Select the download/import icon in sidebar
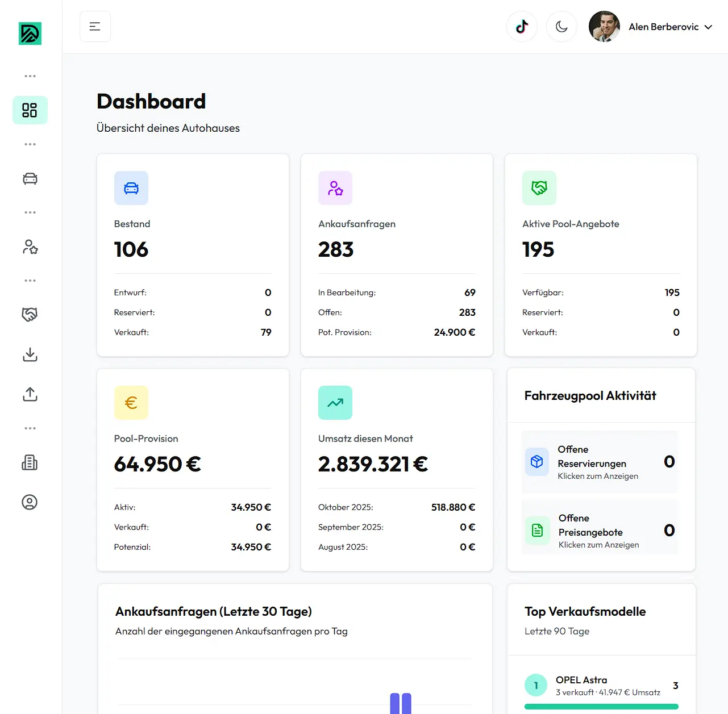Screen dimensions: 728x714 coord(30,354)
